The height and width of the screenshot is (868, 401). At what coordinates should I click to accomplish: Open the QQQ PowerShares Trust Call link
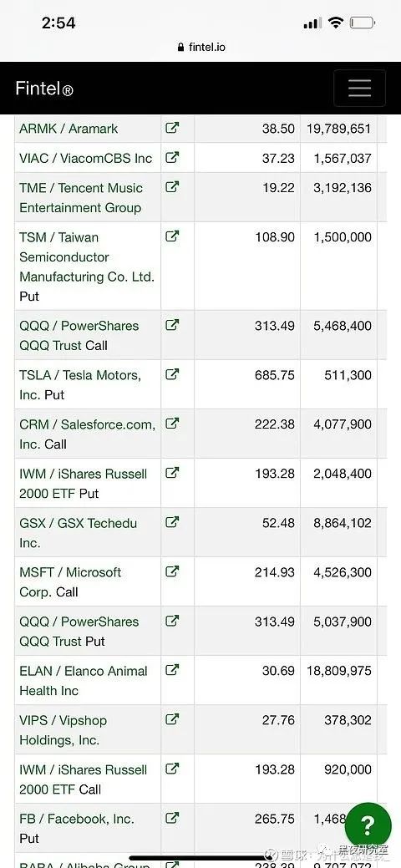pyautogui.click(x=79, y=336)
